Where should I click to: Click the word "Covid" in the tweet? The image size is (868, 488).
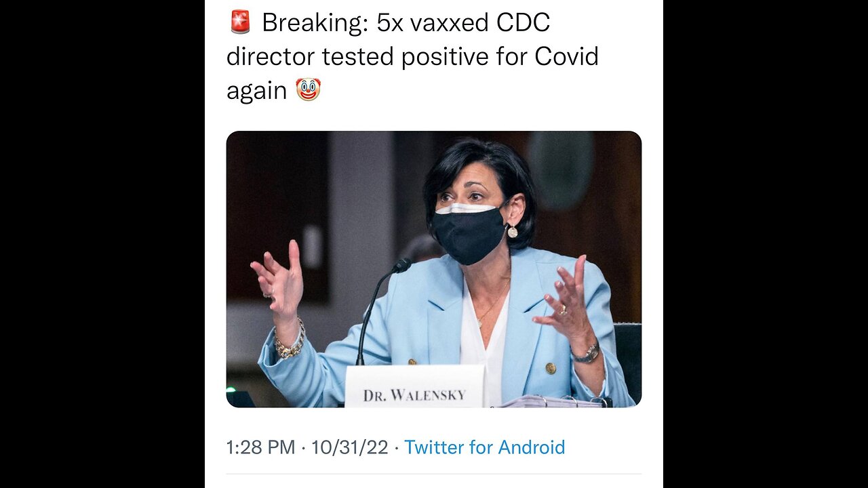(566, 56)
